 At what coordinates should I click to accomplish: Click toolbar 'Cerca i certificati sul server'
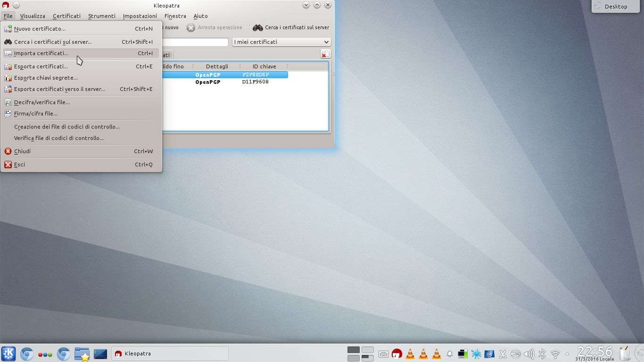coord(291,27)
